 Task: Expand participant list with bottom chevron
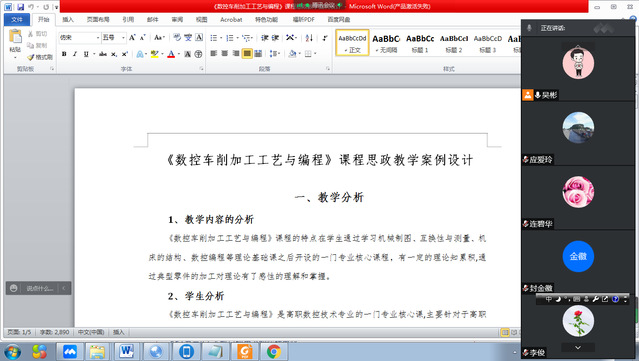click(578, 348)
